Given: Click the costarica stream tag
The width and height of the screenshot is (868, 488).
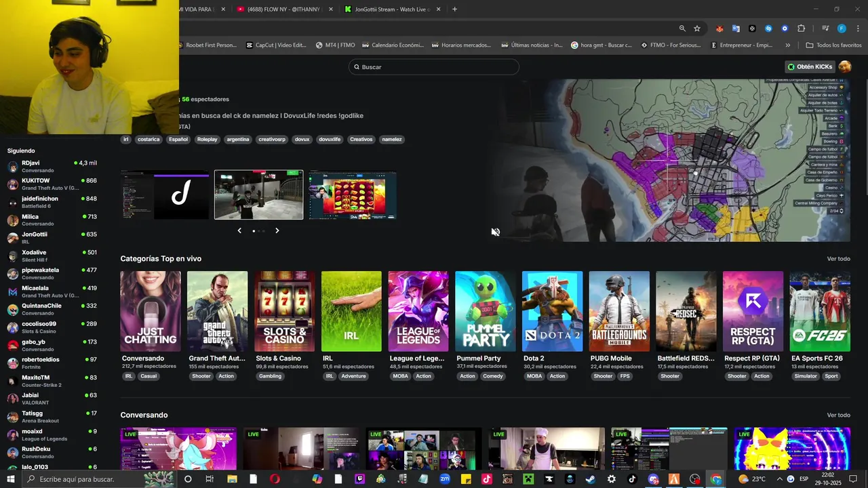Looking at the screenshot, I should click(x=149, y=140).
